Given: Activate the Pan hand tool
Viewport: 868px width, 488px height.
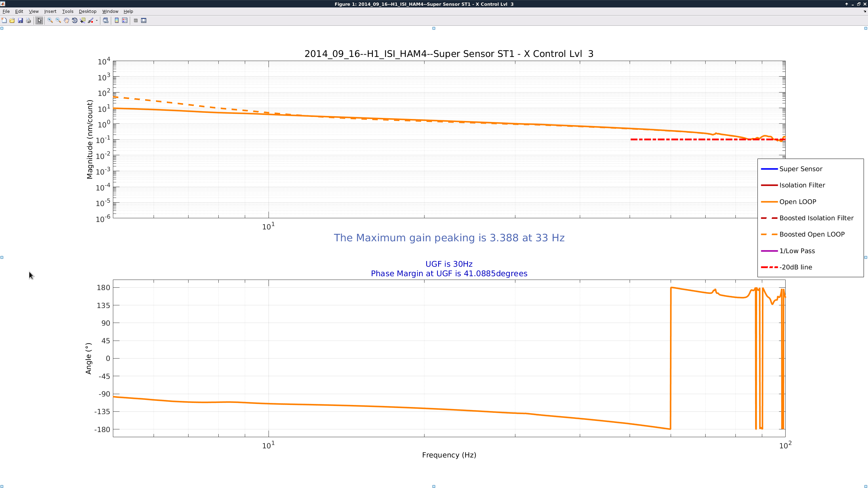Looking at the screenshot, I should 66,21.
